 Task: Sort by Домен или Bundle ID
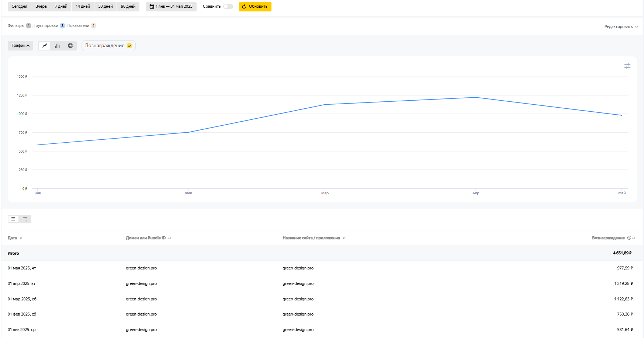pyautogui.click(x=170, y=238)
